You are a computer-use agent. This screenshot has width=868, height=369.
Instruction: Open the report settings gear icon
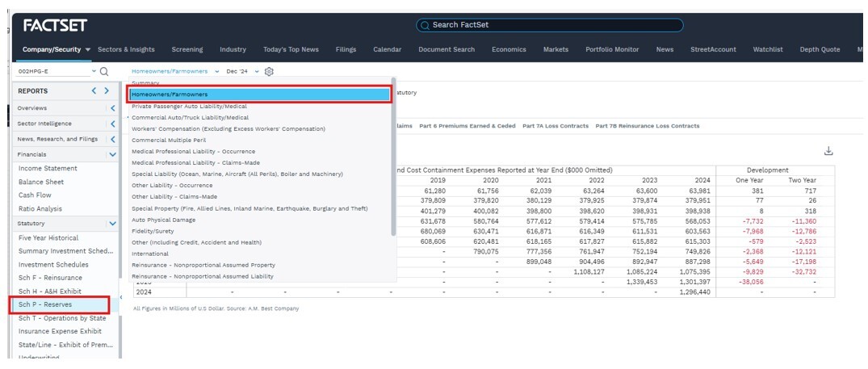pyautogui.click(x=269, y=71)
